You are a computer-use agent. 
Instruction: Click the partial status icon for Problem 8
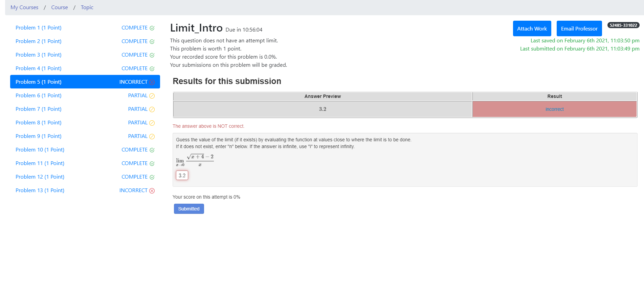(152, 123)
